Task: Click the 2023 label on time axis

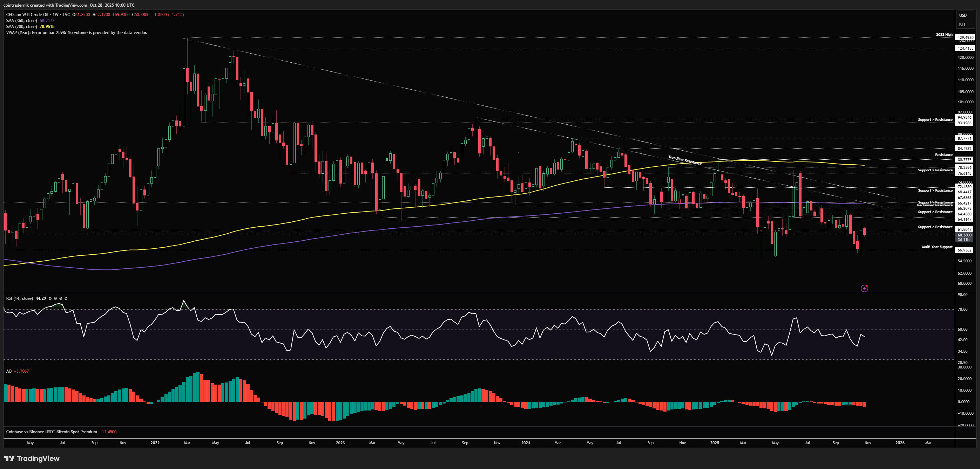Action: (x=340, y=443)
